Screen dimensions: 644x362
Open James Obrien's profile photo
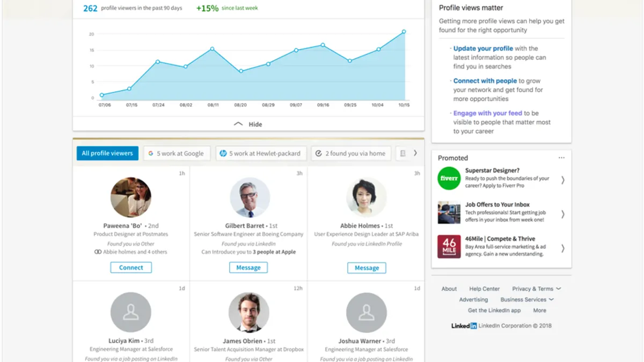pyautogui.click(x=249, y=312)
